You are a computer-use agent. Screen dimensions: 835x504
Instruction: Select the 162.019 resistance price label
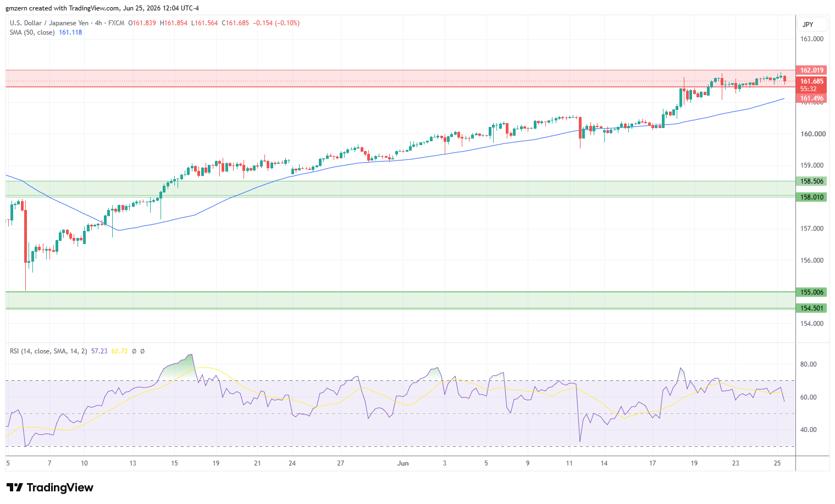[x=812, y=70]
